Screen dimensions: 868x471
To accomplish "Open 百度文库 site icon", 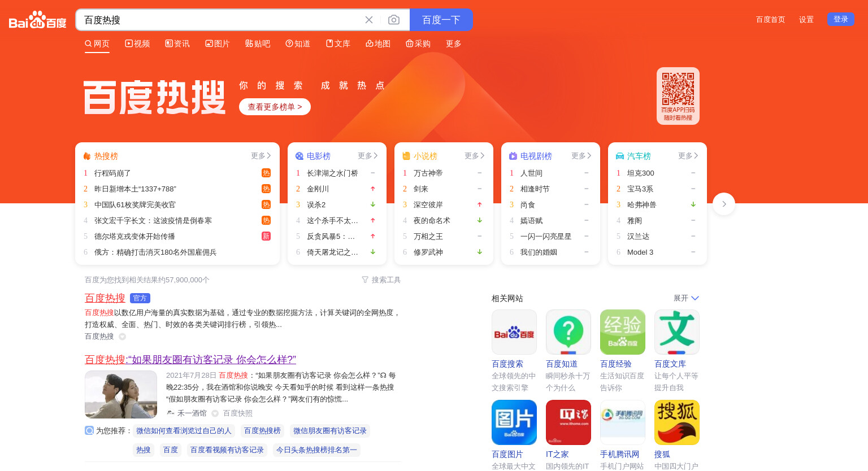I will pos(677,332).
